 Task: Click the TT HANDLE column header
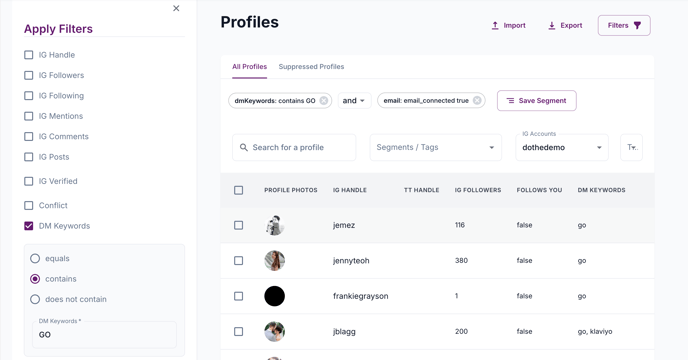pyautogui.click(x=422, y=190)
